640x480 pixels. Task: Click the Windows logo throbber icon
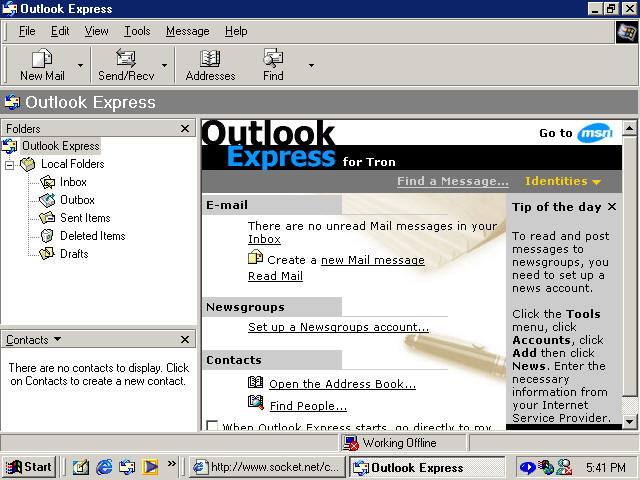point(627,32)
